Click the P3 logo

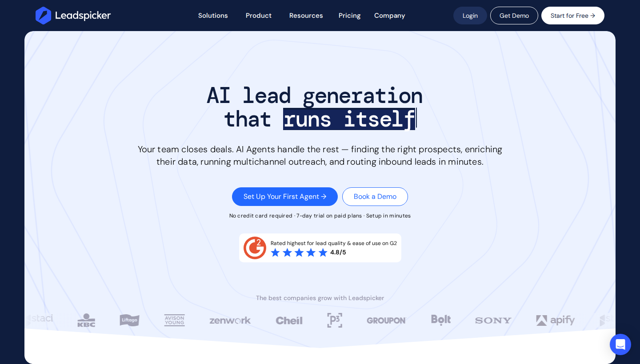coord(335,320)
